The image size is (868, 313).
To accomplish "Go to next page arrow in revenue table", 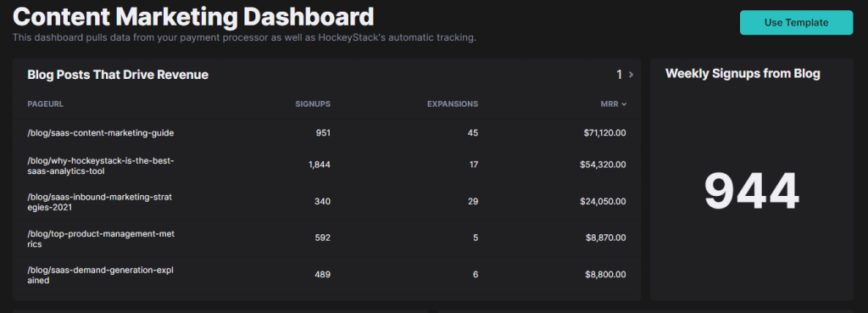I will click(x=632, y=75).
